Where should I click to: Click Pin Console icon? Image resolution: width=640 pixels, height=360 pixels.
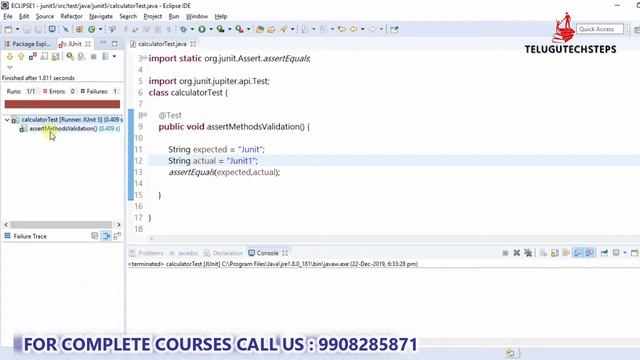tap(604, 253)
